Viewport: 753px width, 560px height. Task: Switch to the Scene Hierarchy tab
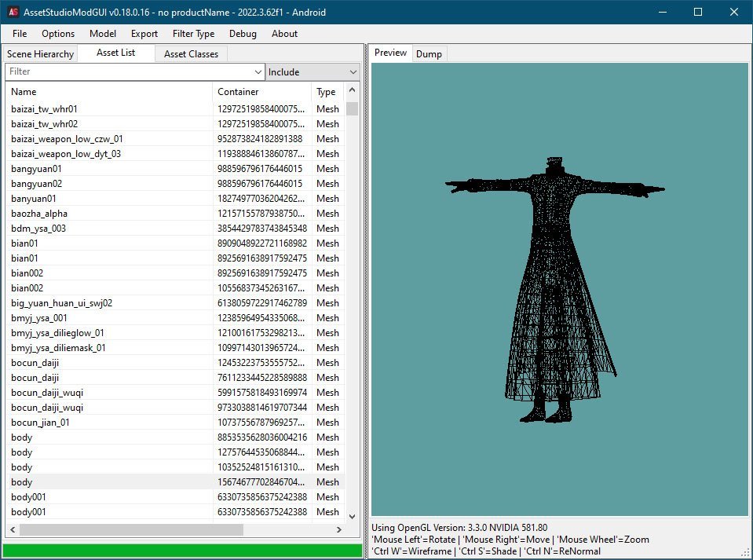click(x=40, y=54)
